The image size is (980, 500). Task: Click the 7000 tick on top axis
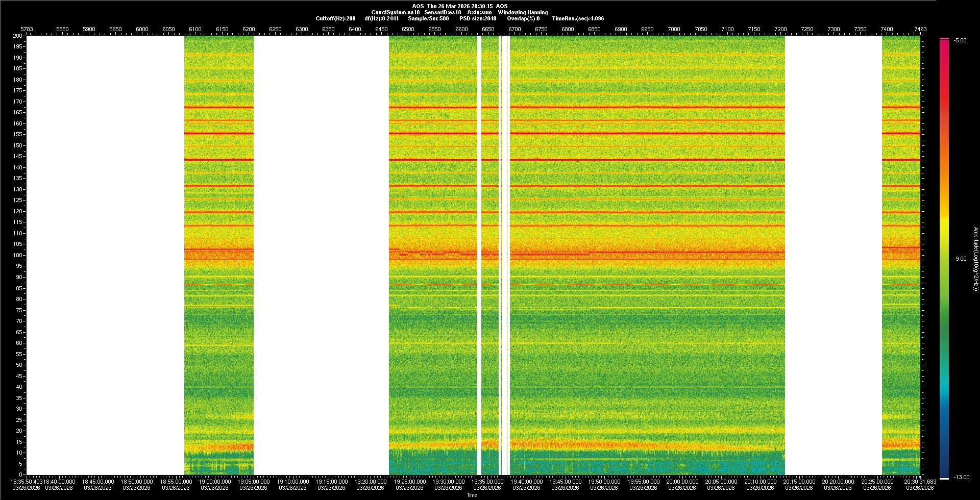pos(674,29)
